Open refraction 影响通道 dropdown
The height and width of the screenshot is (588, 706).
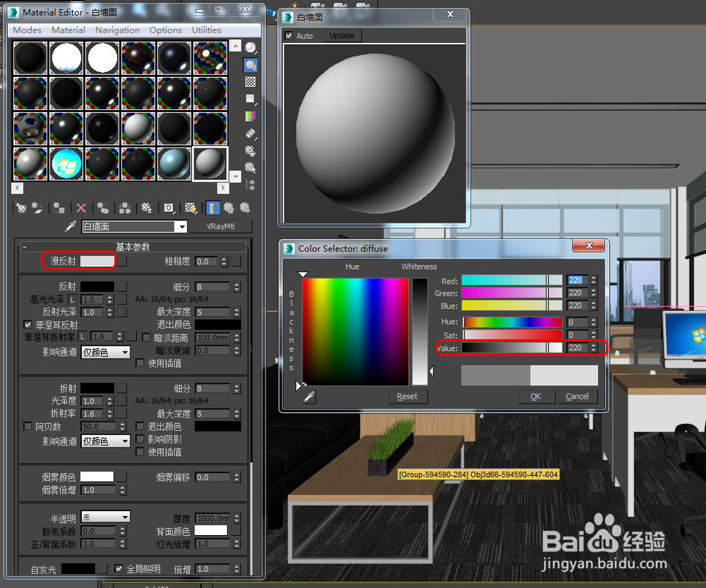pos(106,441)
